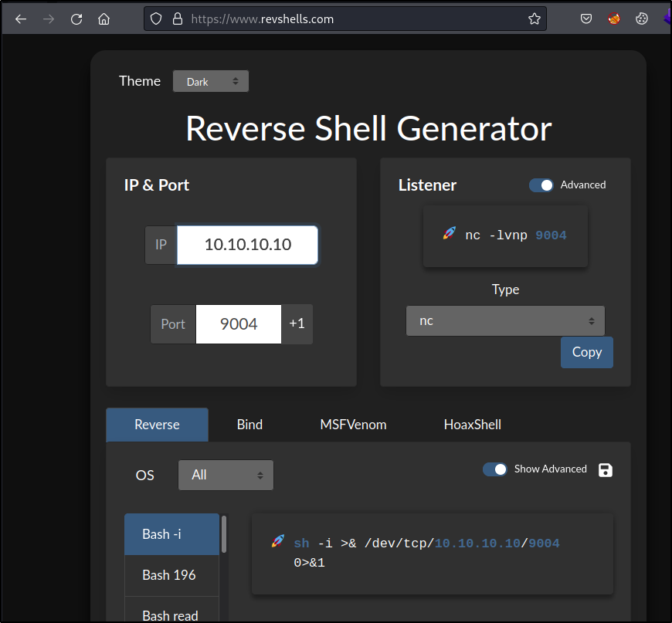672x623 pixels.
Task: Click the Port input field showing 9004
Action: [238, 324]
